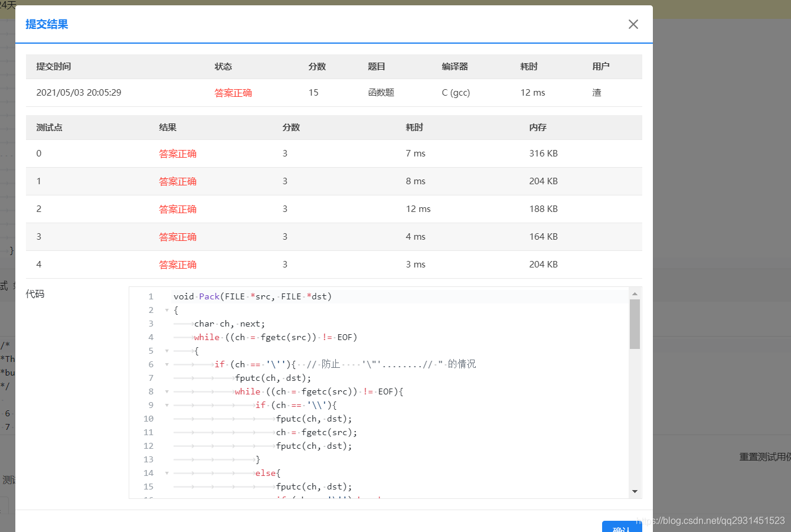Click the C (gcc) compiler label
This screenshot has width=791, height=532.
coord(456,92)
